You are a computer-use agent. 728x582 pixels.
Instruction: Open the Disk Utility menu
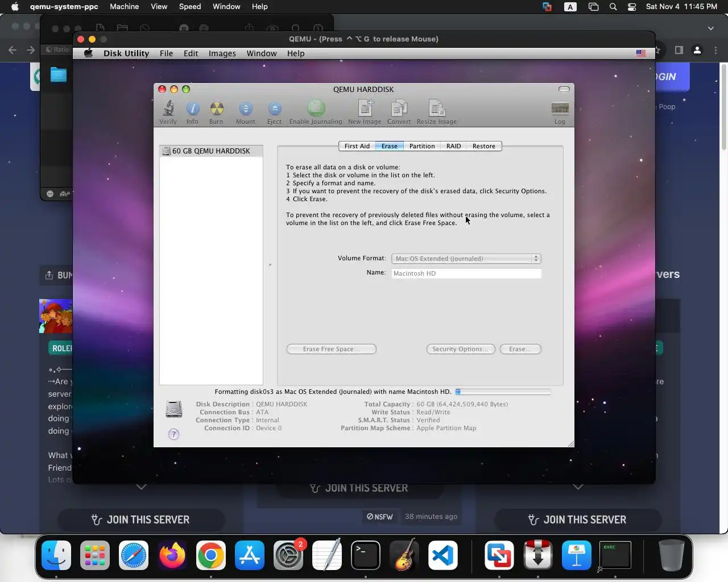[126, 53]
